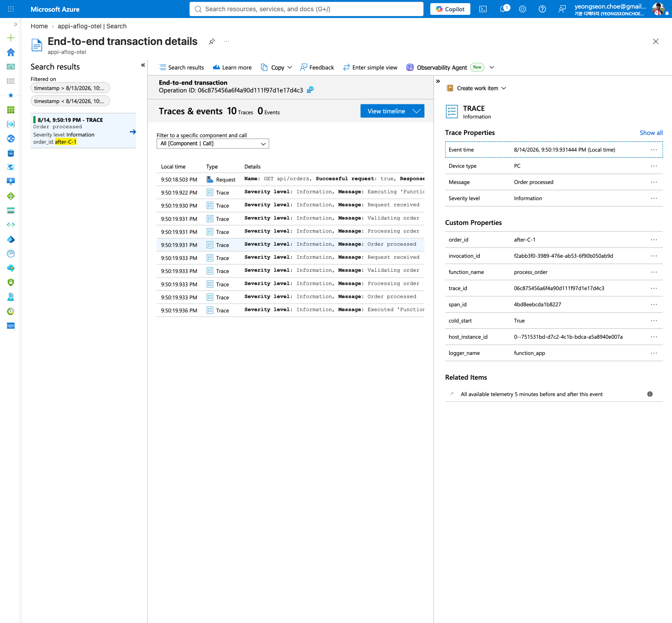Screen dimensions: 672x623
Task: Click the function_name value process_order
Action: [531, 272]
